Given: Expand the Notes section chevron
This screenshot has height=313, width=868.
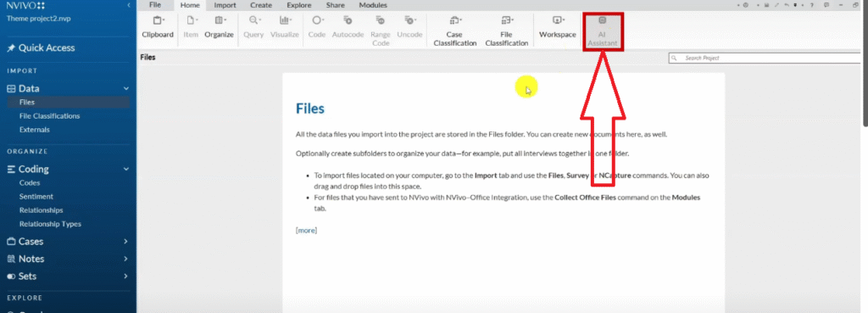Looking at the screenshot, I should click(126, 259).
